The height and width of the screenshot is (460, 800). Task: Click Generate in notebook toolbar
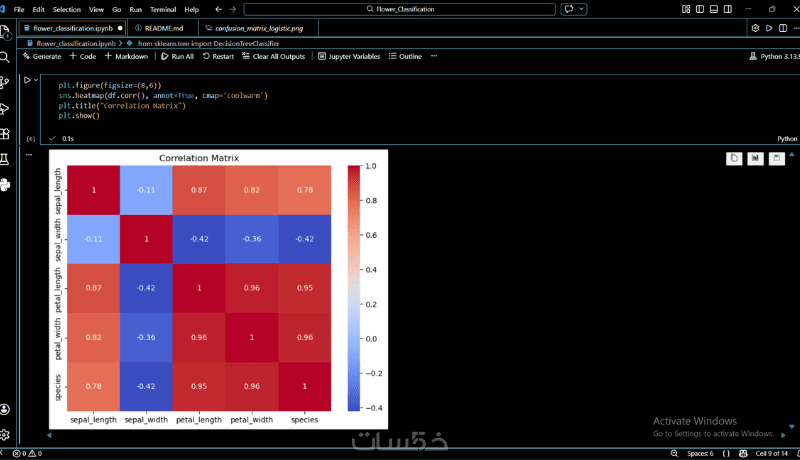click(42, 56)
